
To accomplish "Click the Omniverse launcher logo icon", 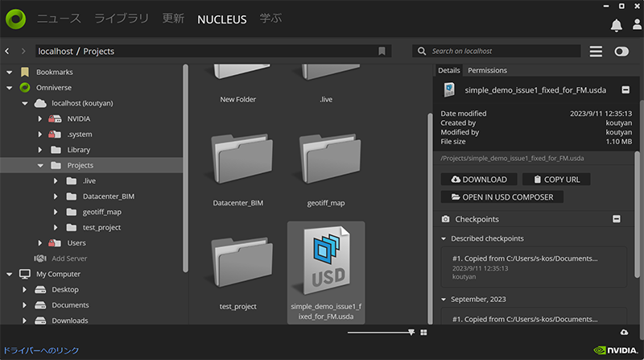I will 15,19.
